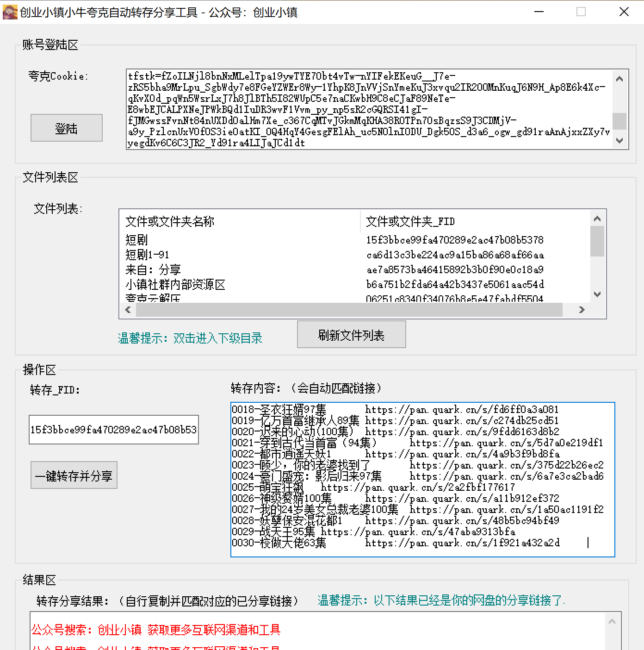Click FID b6a751b2fda64a42b3437e5061aac54d

click(x=455, y=284)
